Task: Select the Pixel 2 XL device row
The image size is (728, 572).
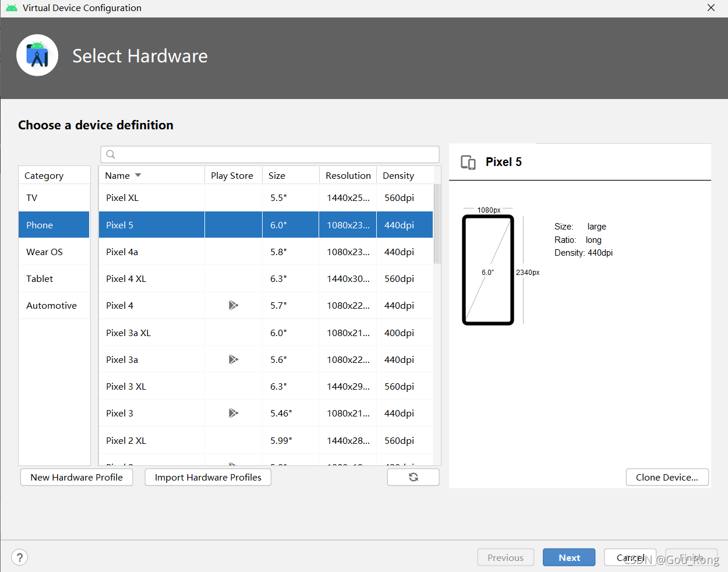Action: pos(266,440)
